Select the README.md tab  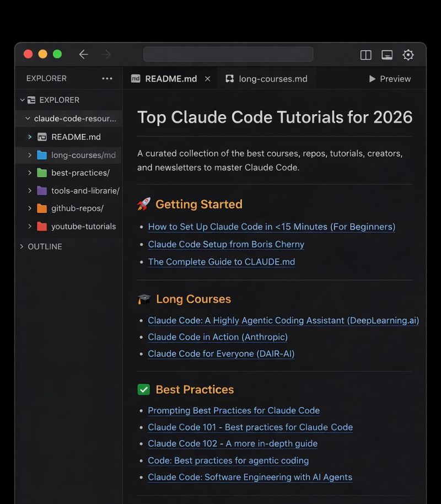tap(171, 78)
